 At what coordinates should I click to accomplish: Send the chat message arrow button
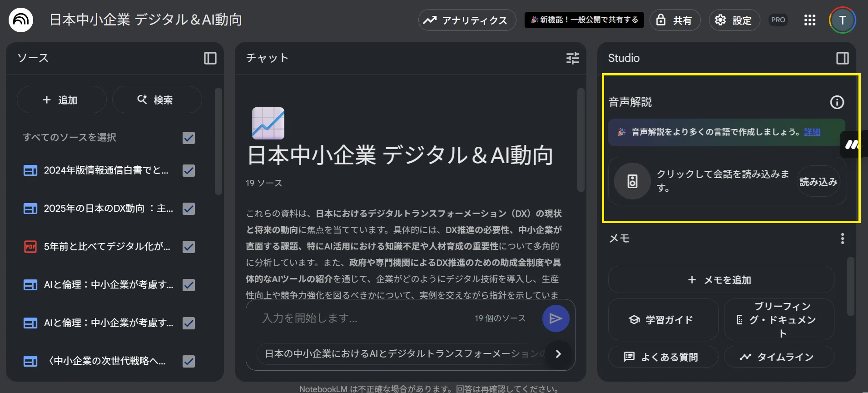pyautogui.click(x=556, y=318)
